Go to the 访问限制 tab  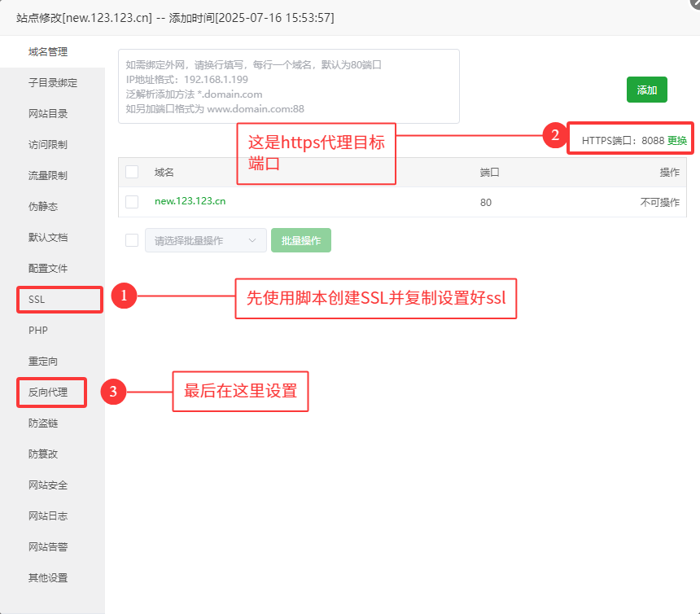coord(48,145)
